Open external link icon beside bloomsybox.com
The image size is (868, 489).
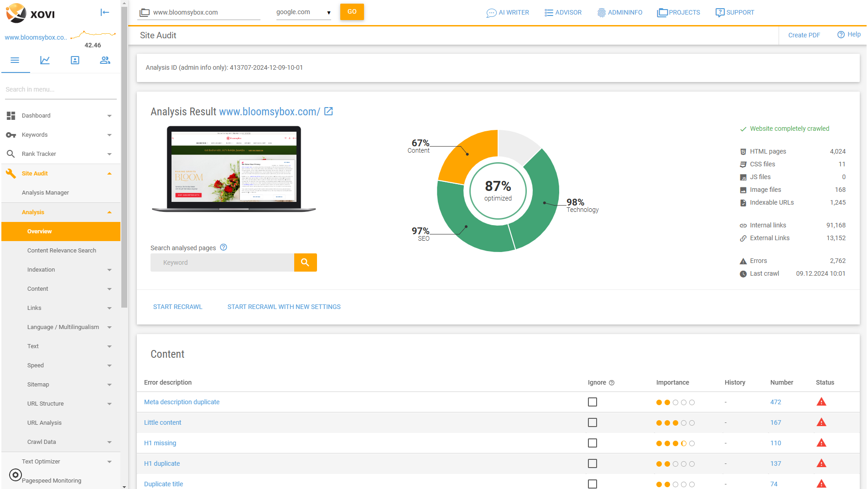tap(328, 112)
